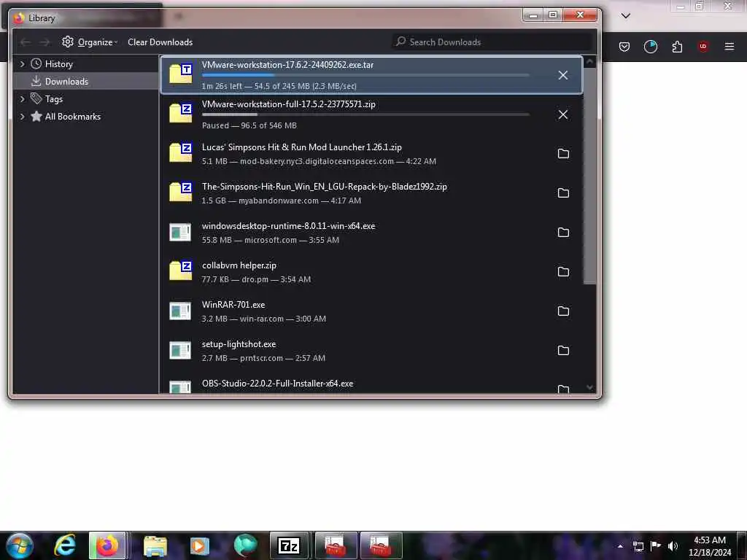Open Windows Media Player from the taskbar
747x560 pixels.
pos(200,545)
